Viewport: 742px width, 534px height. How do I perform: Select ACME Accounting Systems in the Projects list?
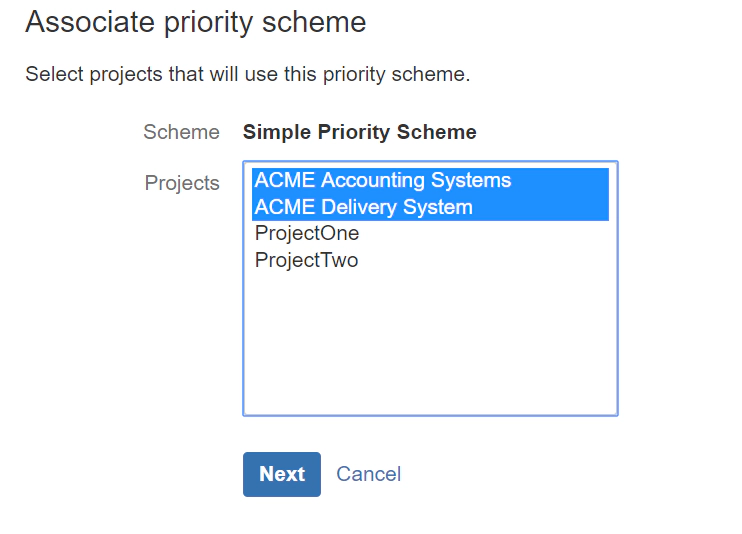[383, 181]
